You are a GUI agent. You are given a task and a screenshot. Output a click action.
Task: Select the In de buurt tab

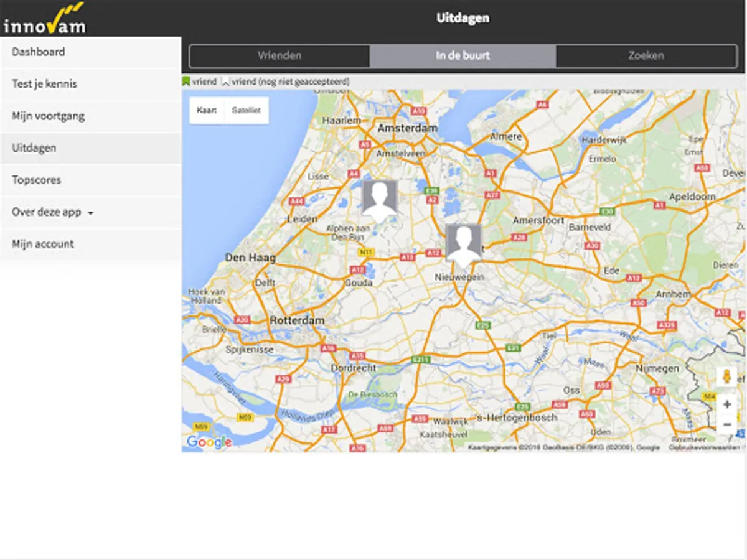pos(463,55)
